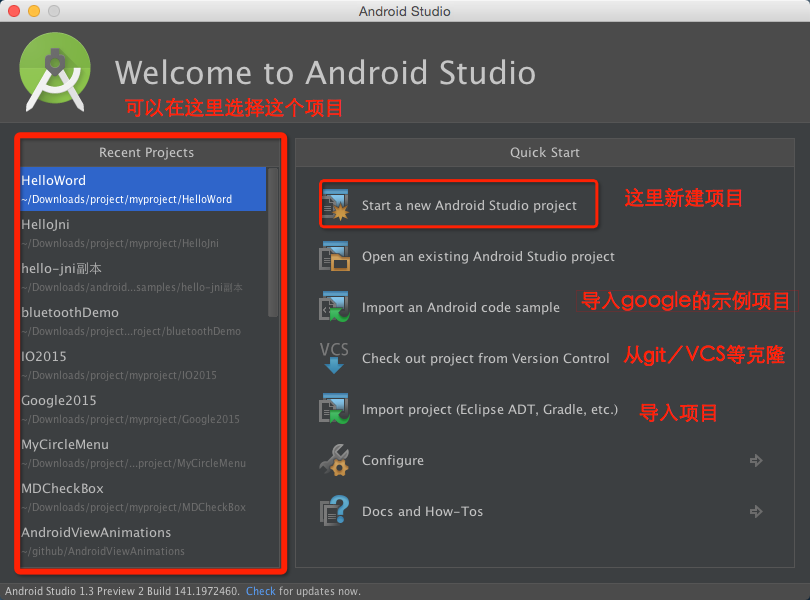Click the Android Studio logo

point(55,71)
